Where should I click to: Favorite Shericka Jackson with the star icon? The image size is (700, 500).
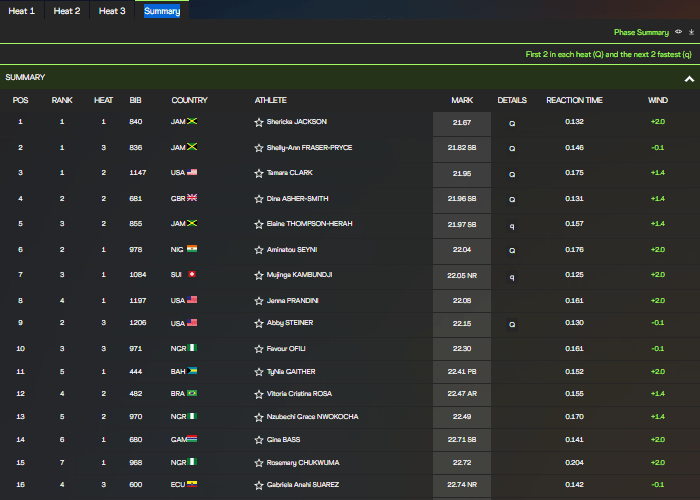259,122
